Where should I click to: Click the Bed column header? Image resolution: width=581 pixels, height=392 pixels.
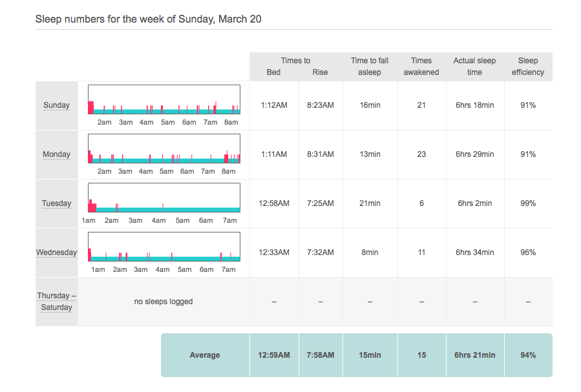273,72
